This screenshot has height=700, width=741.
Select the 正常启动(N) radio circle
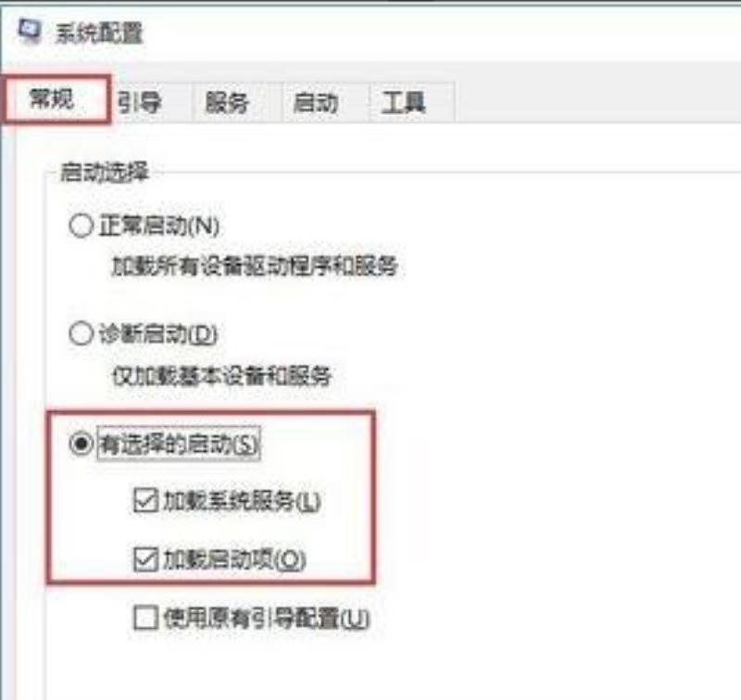pos(81,225)
